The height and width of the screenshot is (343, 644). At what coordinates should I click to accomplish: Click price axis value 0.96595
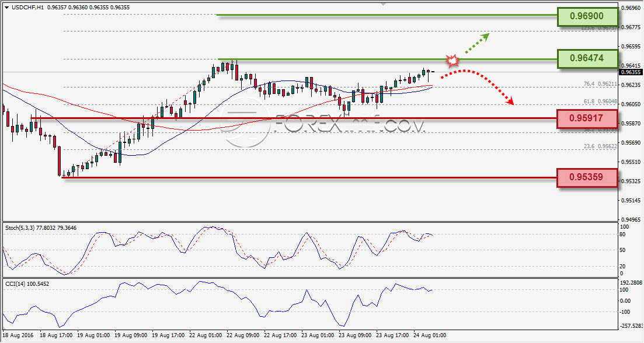tap(632, 47)
